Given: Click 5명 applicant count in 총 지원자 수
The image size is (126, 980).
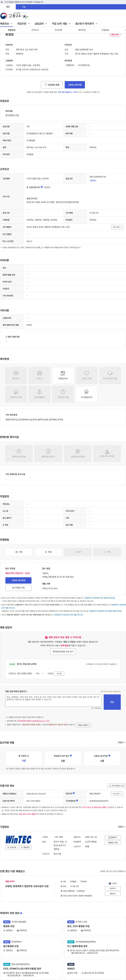Looking at the screenshot, I should (24, 761).
